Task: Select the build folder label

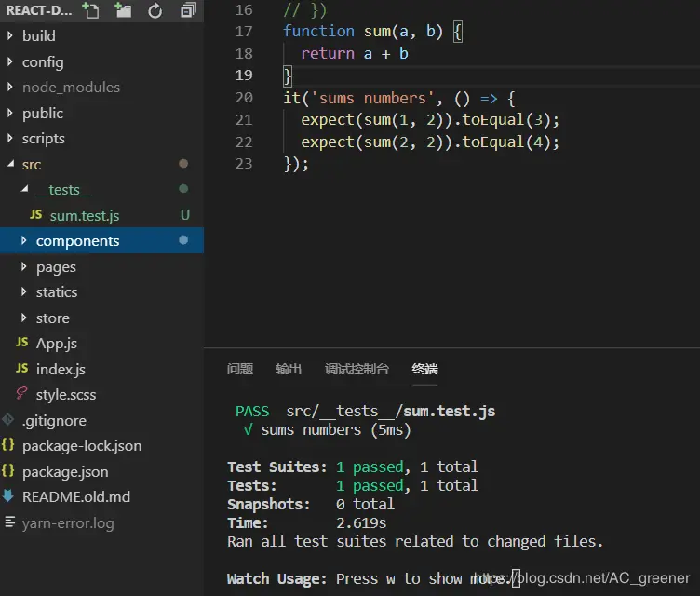Action: 39,35
